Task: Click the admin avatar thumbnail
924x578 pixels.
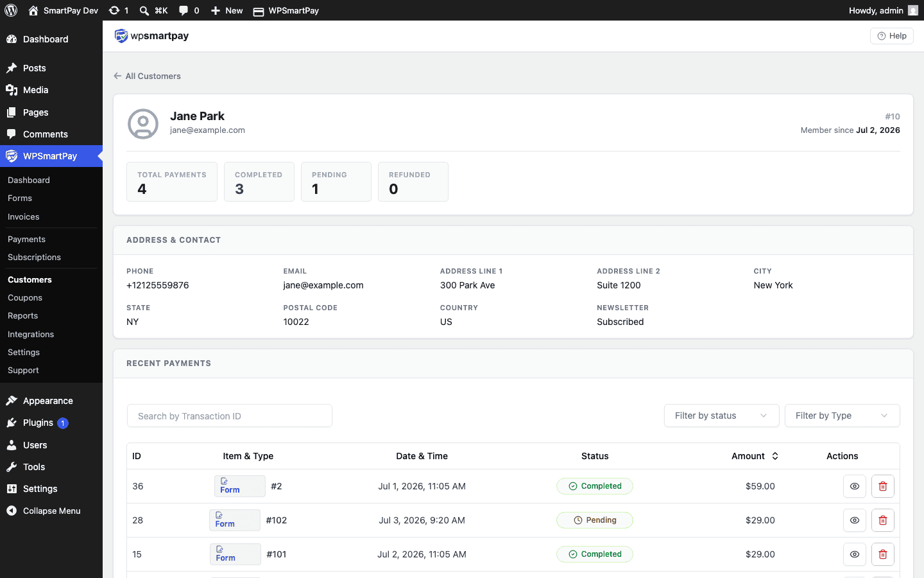Action: (x=913, y=10)
